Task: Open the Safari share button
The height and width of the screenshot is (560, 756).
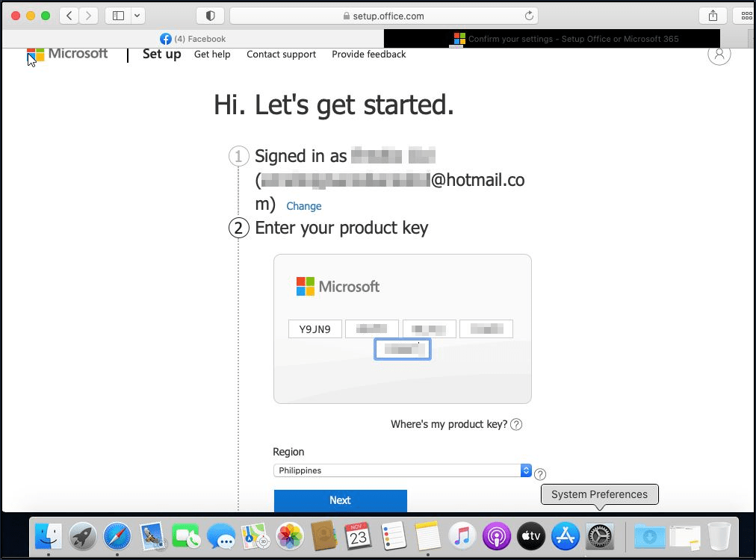Action: (x=713, y=16)
